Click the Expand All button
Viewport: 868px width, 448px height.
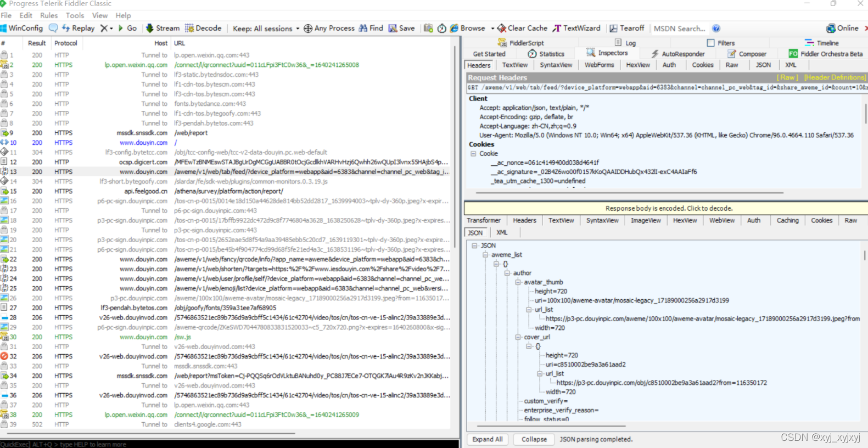pos(487,439)
